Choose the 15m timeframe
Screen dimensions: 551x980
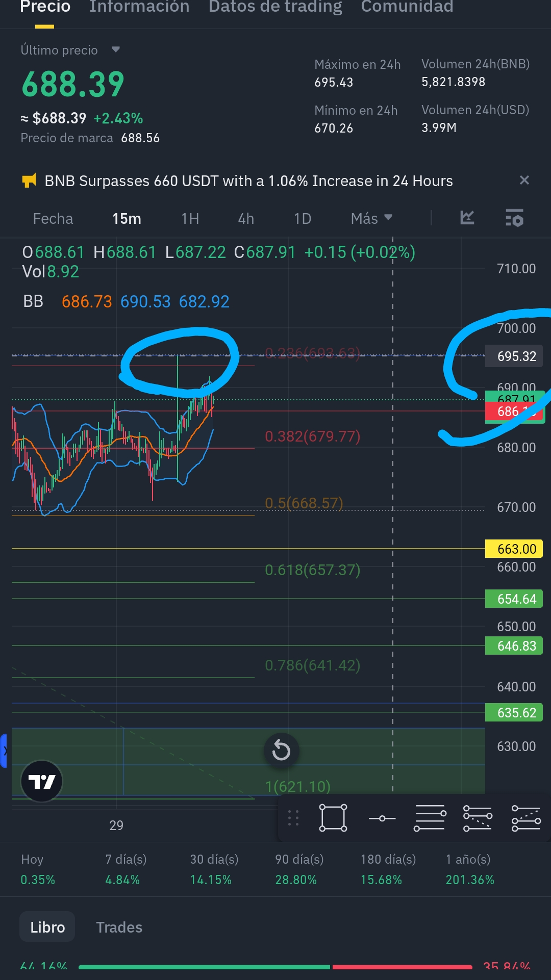[x=127, y=219]
